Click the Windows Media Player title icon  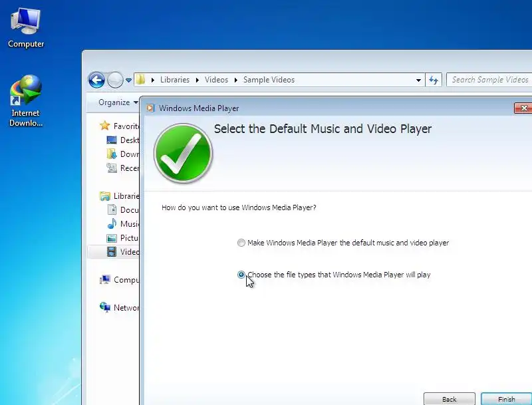click(x=150, y=108)
